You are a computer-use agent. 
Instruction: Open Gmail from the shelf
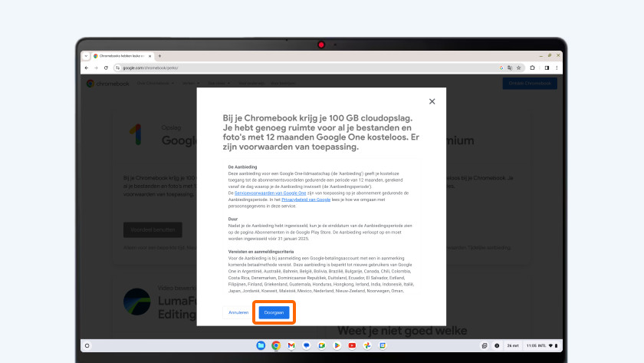click(x=291, y=346)
